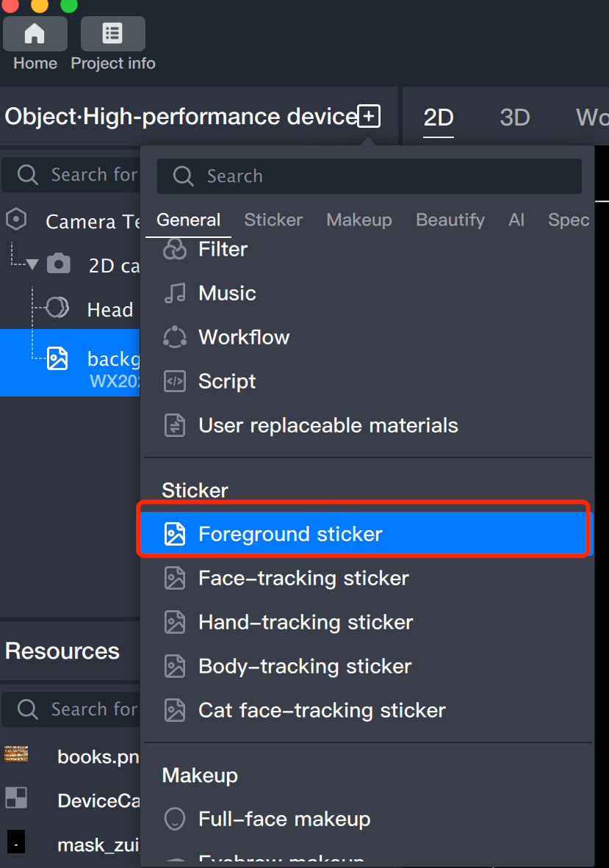Add a Music object

227,294
